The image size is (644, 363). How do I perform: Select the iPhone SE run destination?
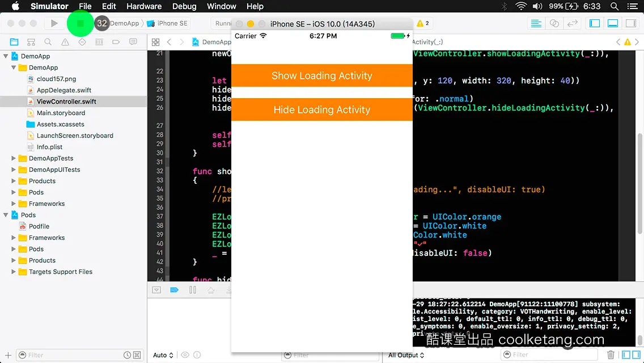167,23
